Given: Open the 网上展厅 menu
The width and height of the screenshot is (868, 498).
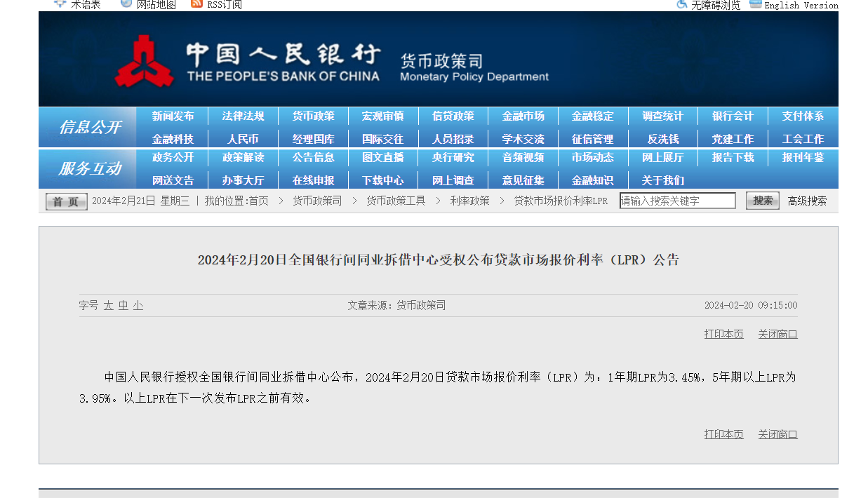Looking at the screenshot, I should 663,158.
